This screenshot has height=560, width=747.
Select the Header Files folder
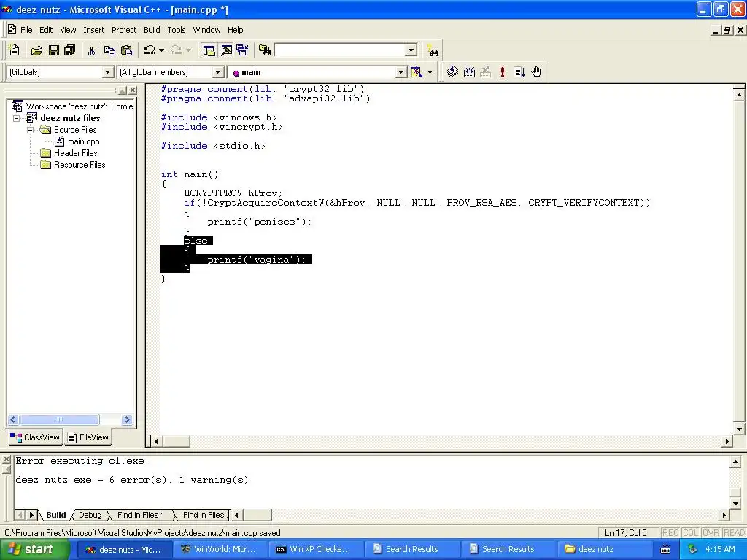point(75,153)
